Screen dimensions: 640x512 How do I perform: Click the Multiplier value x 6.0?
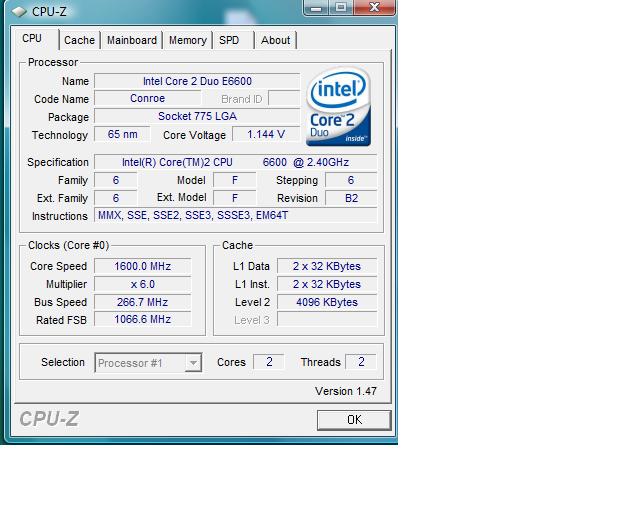142,284
